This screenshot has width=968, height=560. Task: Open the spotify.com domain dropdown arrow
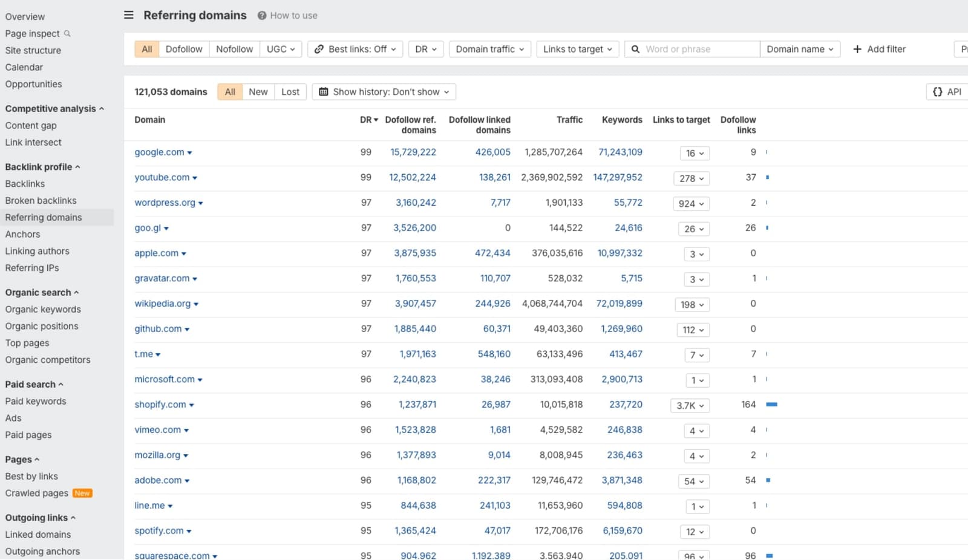coord(189,532)
